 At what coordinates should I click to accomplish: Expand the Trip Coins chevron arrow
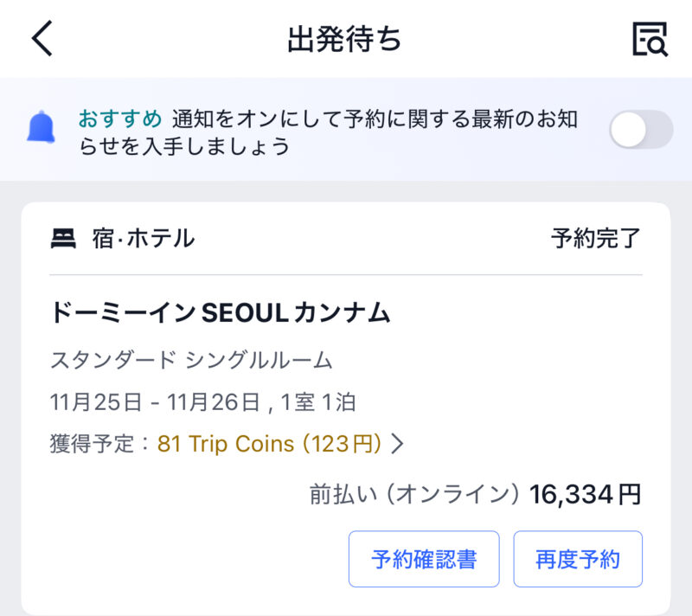(x=397, y=444)
